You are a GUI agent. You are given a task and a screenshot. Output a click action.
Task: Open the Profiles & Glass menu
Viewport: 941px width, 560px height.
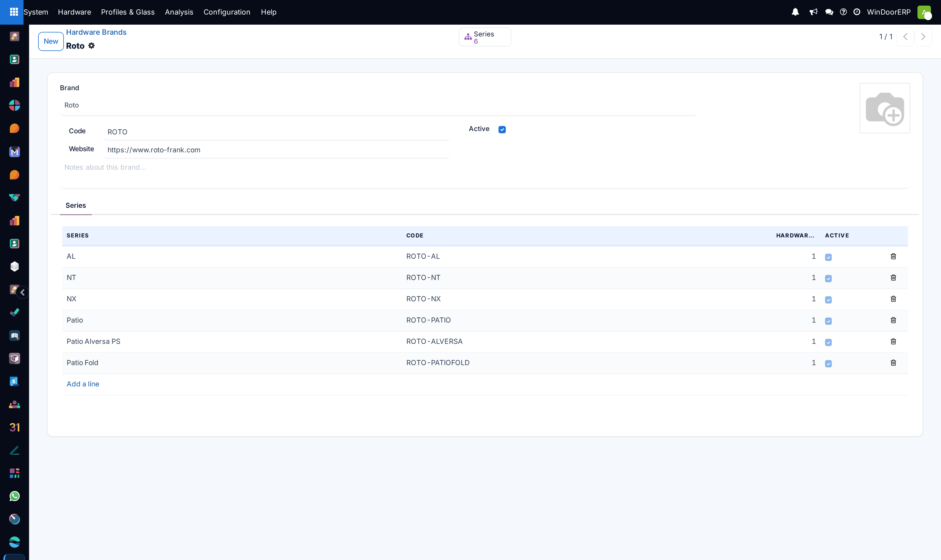click(x=128, y=12)
